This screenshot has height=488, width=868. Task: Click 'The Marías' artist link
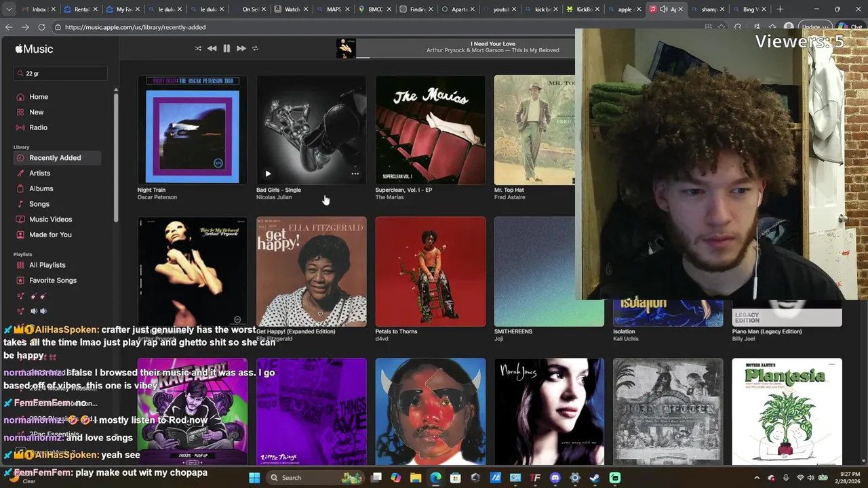[389, 197]
